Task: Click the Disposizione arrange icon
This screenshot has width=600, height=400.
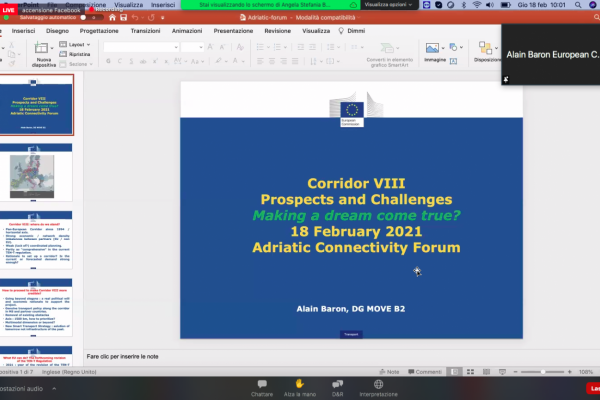Action: pos(485,48)
